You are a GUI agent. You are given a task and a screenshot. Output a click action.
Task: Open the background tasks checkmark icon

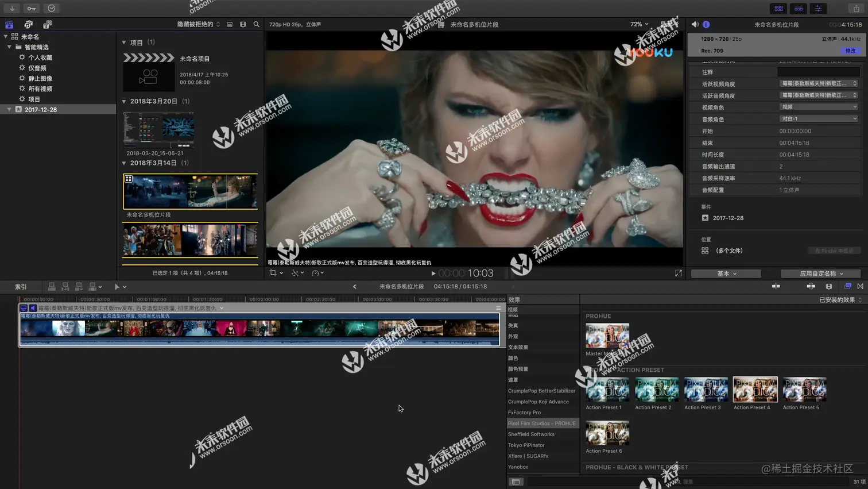pos(52,8)
